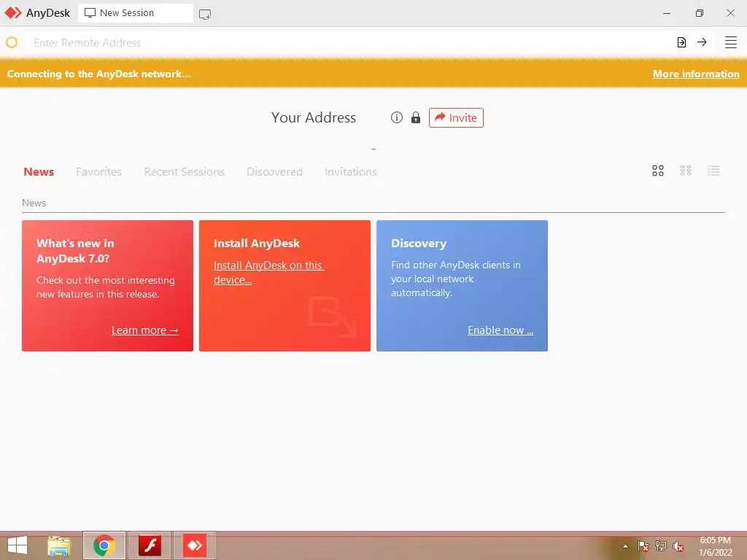Open the Favorites tab

coord(98,172)
